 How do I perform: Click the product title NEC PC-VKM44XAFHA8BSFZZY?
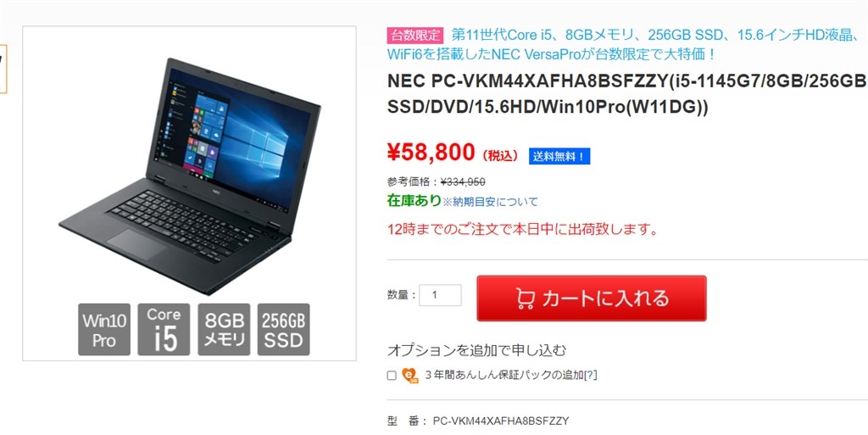click(x=627, y=95)
